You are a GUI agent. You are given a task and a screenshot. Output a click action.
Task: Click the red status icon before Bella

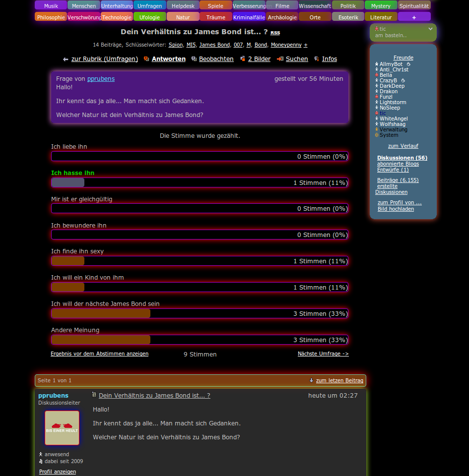coord(377,75)
